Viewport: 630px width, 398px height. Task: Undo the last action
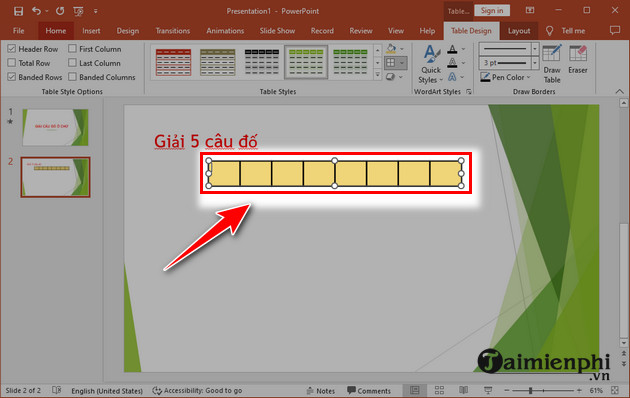(x=37, y=11)
